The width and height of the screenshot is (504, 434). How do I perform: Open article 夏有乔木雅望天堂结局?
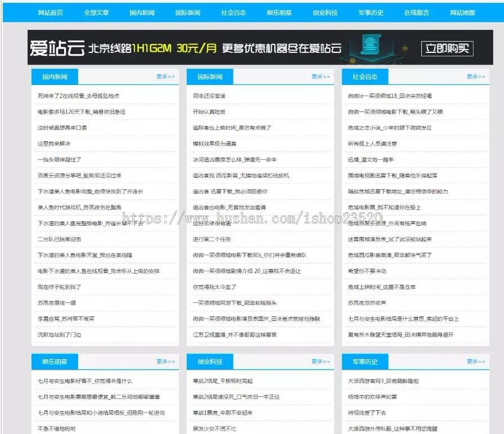401,334
